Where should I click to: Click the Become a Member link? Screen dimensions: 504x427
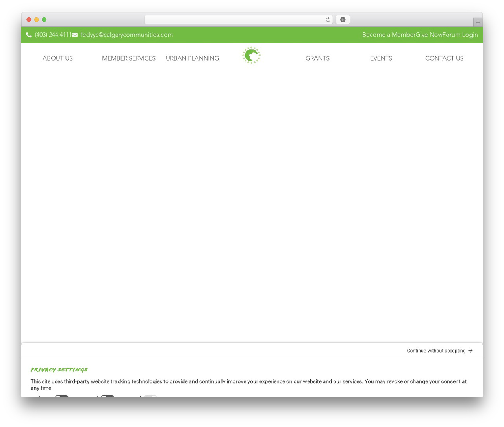tap(389, 35)
